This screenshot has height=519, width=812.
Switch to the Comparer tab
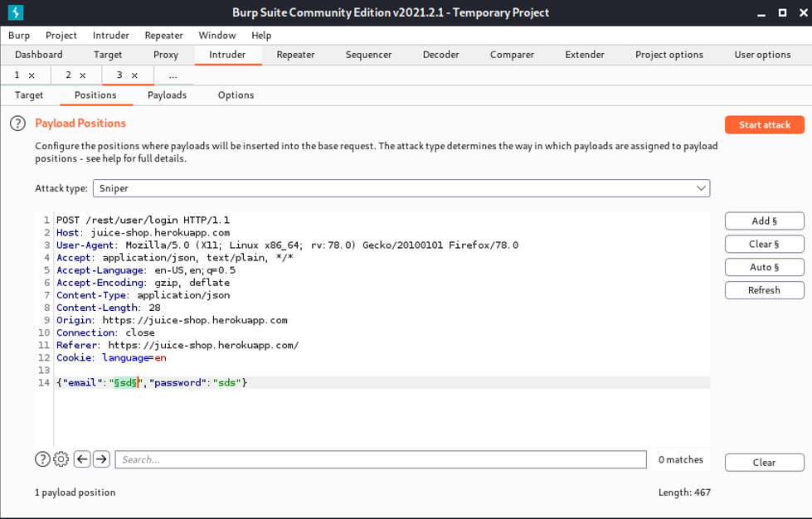(x=512, y=55)
